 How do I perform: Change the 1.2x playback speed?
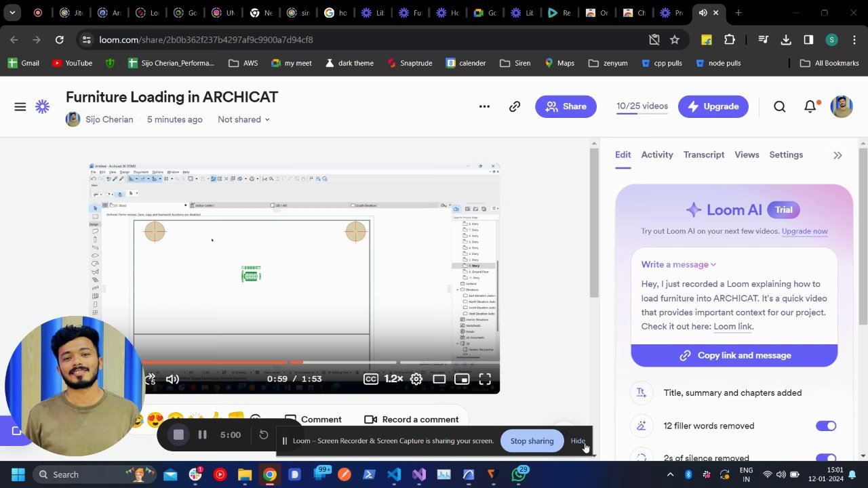point(394,379)
